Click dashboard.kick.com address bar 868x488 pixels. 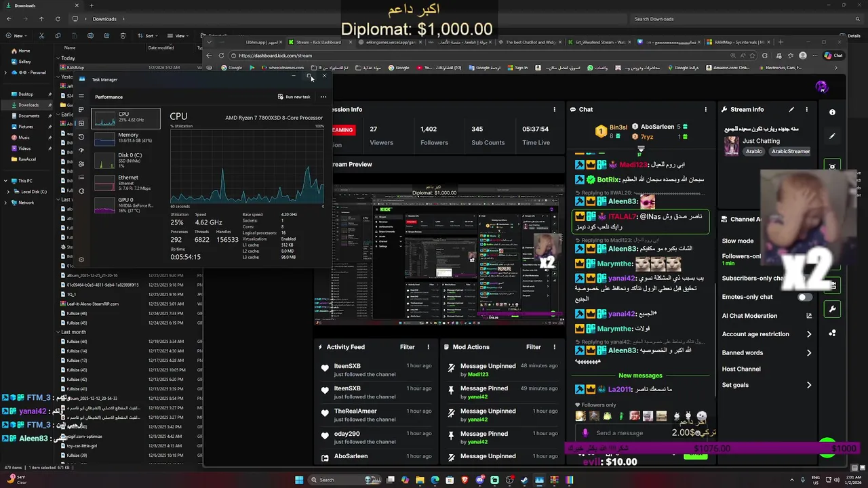click(475, 56)
